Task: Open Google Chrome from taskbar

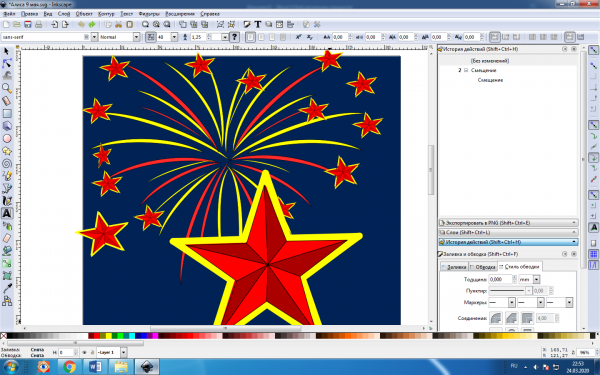Action: tap(69, 367)
